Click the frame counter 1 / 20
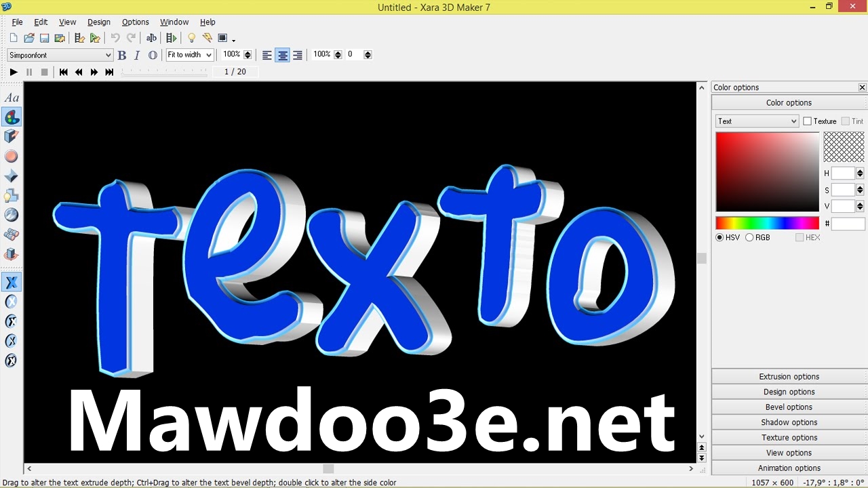Viewport: 868px width, 488px height. click(235, 72)
